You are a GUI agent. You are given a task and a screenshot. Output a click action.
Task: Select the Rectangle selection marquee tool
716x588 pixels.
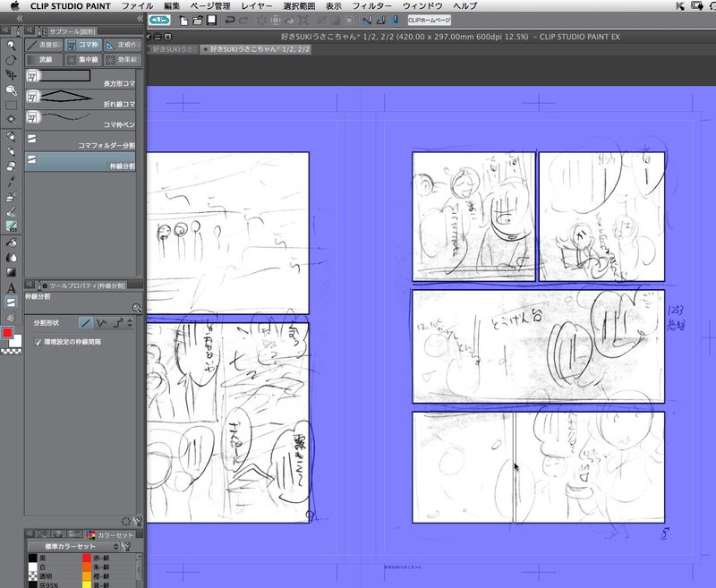[x=11, y=106]
